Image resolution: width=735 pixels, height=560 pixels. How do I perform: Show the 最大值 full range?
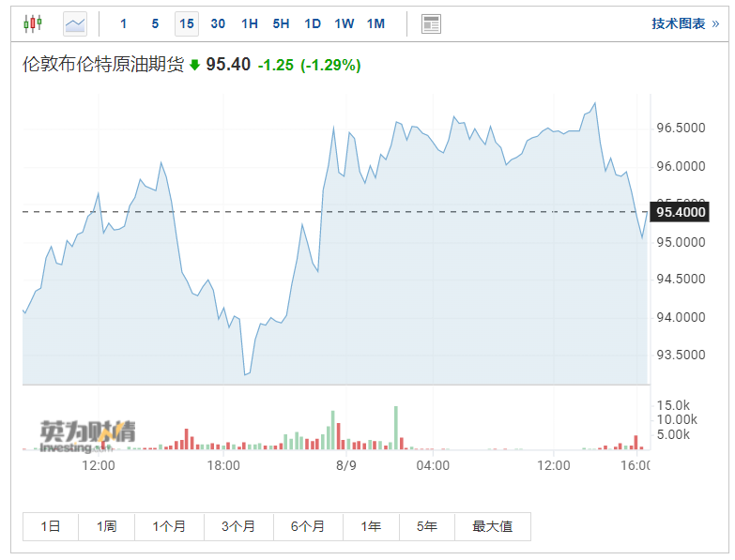click(492, 527)
